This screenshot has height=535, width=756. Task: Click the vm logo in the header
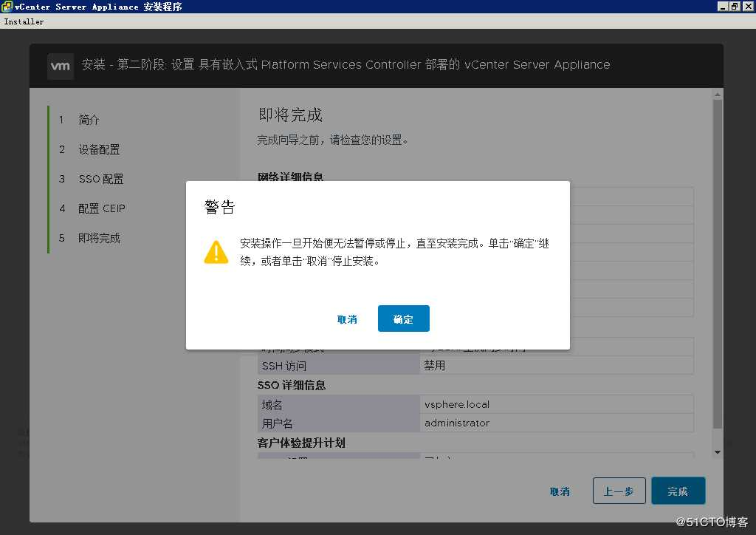pyautogui.click(x=61, y=66)
